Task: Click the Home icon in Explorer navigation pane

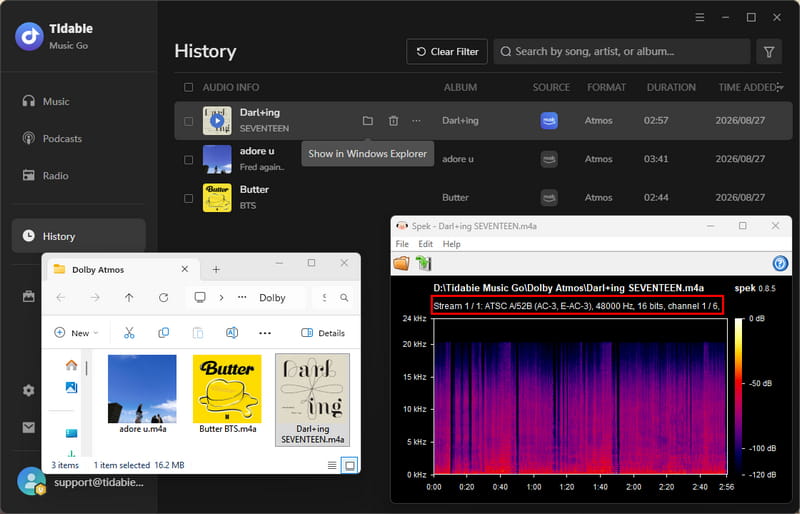Action: click(71, 365)
